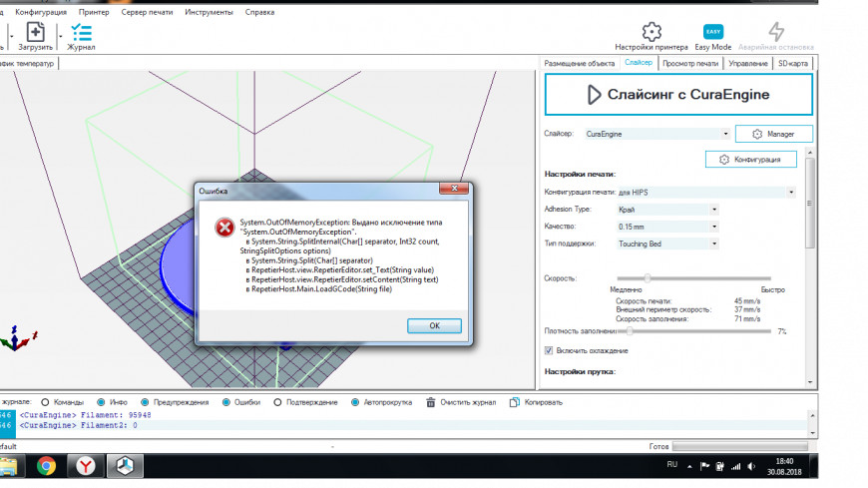Toggle Автопрокрутка log option
Screen dimensions: 868x488
[355, 402]
